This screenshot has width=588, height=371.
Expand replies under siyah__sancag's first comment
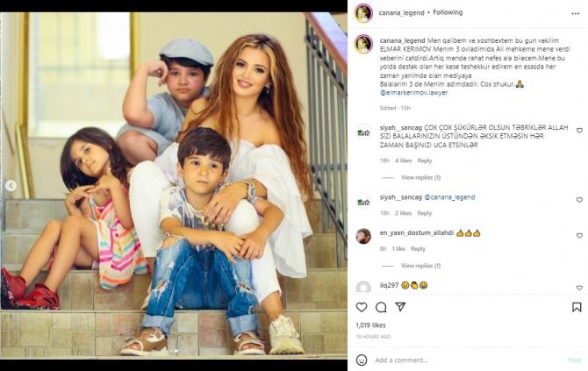(420, 178)
